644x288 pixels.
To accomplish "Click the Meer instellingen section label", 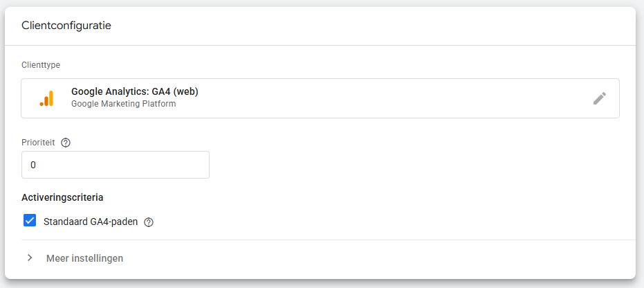I will click(x=84, y=258).
